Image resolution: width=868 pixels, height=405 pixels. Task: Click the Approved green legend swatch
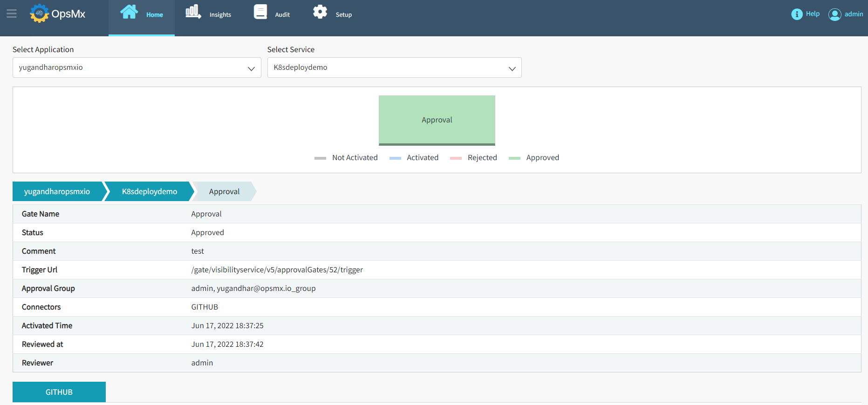pyautogui.click(x=514, y=158)
